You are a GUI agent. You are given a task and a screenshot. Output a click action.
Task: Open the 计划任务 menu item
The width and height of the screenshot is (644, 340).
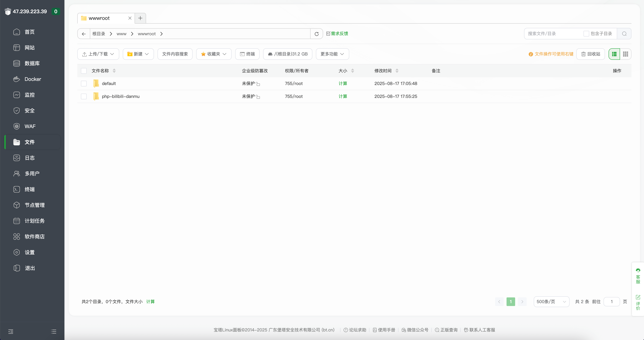tap(35, 221)
